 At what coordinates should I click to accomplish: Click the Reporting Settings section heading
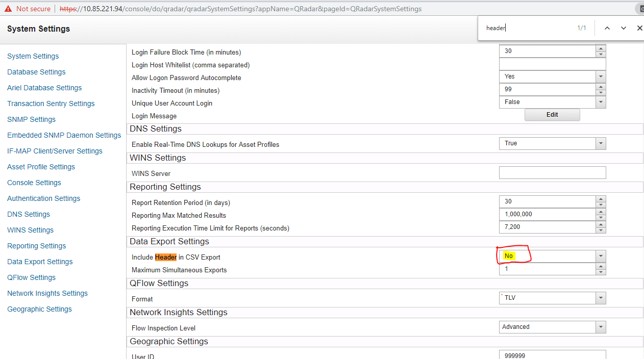coord(165,187)
